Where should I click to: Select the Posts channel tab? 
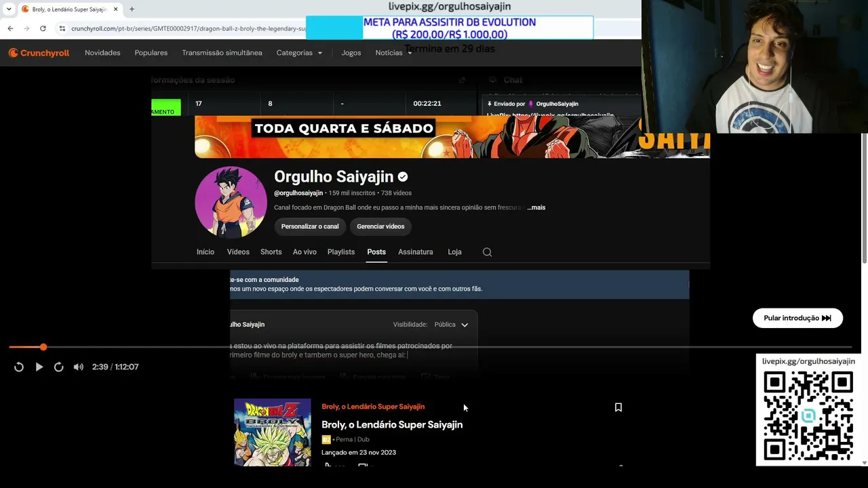point(376,252)
